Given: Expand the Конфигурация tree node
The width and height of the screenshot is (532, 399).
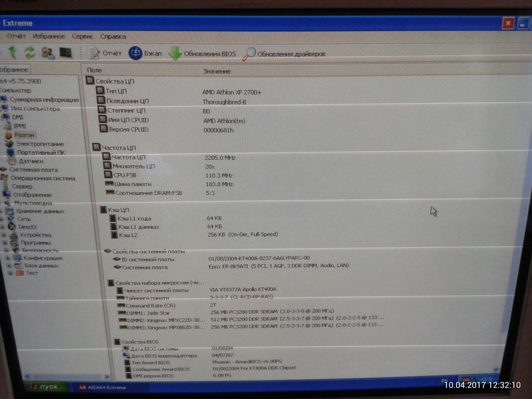Looking at the screenshot, I should (x=8, y=258).
